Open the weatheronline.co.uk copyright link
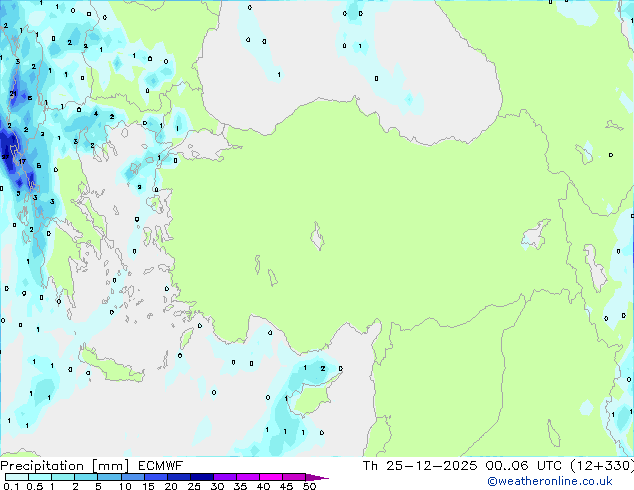This screenshot has width=634, height=490. coord(550,481)
